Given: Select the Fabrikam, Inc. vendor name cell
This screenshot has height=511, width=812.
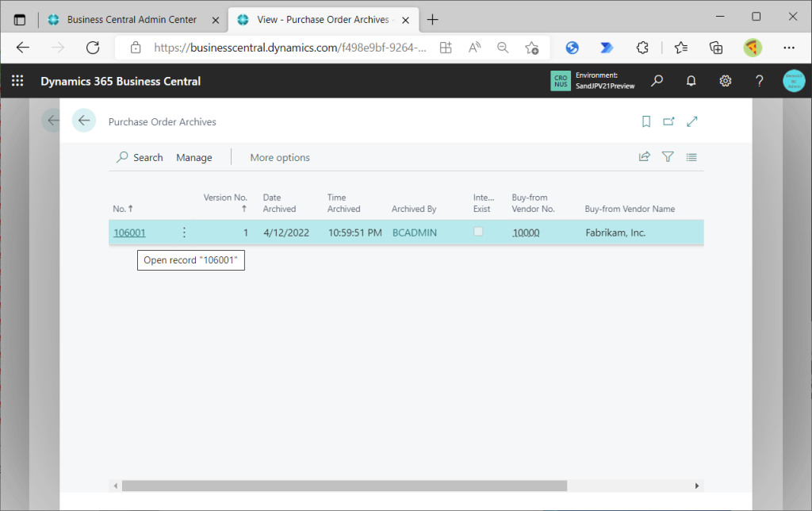Looking at the screenshot, I should click(615, 232).
